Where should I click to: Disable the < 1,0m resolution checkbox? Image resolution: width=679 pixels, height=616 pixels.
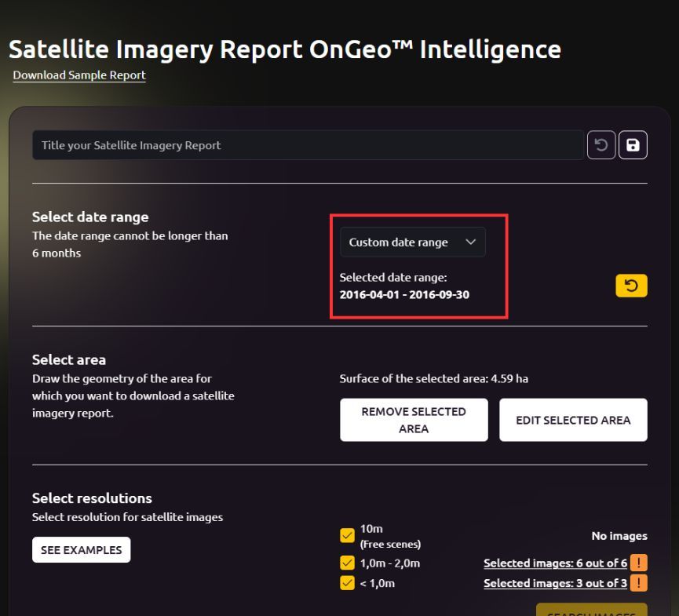[x=347, y=583]
